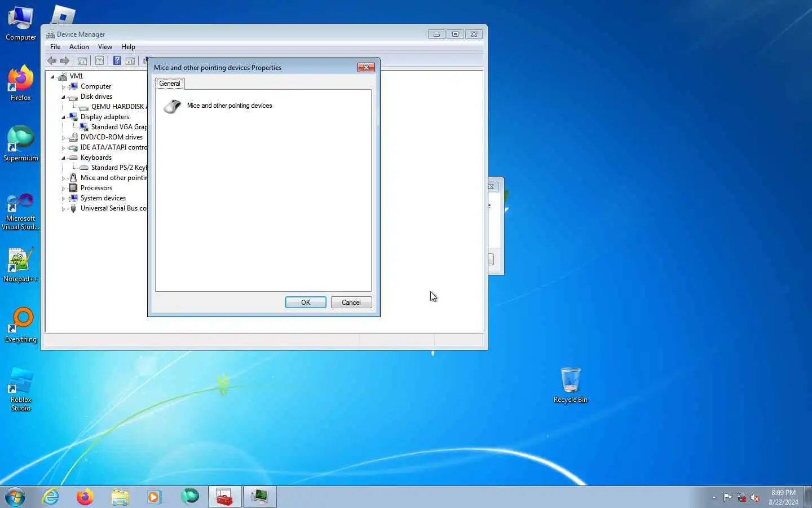Image resolution: width=812 pixels, height=508 pixels.
Task: Show hidden tray icons arrow
Action: (714, 497)
